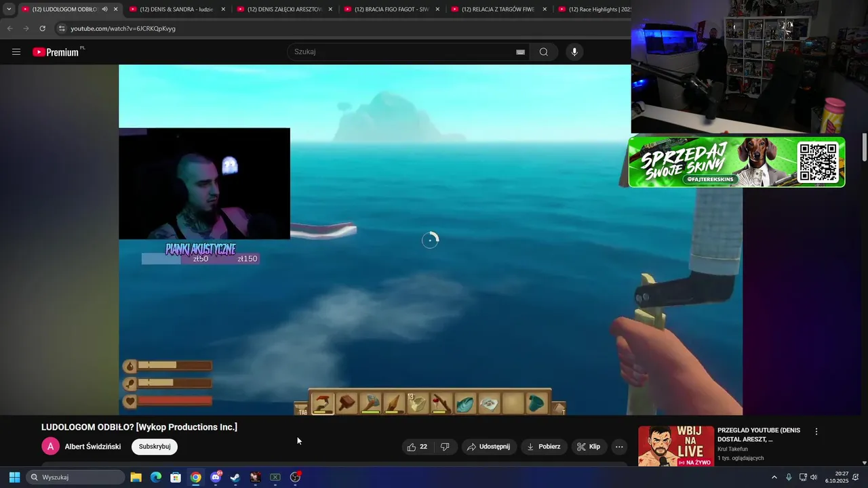
Task: Open Chrome tab search dropdown arrow
Action: pos(9,9)
